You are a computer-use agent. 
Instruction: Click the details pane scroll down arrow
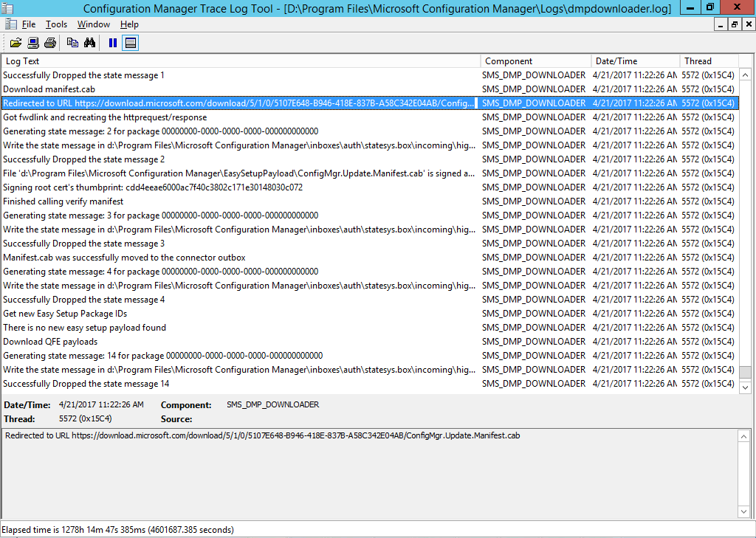[x=744, y=511]
